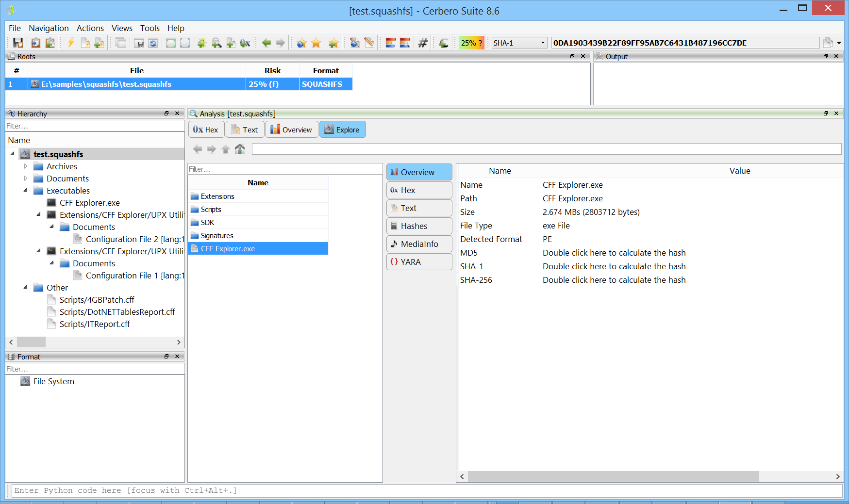Click the up arrow in Explore navigation
The image size is (849, 504).
pos(226,149)
